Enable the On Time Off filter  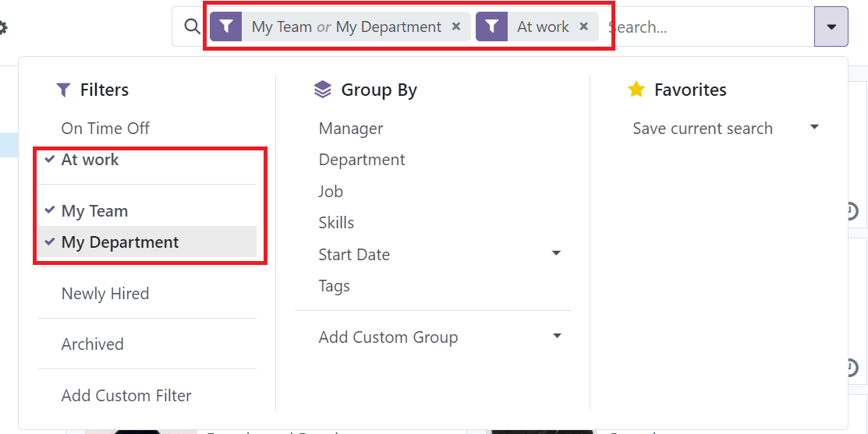pyautogui.click(x=105, y=129)
